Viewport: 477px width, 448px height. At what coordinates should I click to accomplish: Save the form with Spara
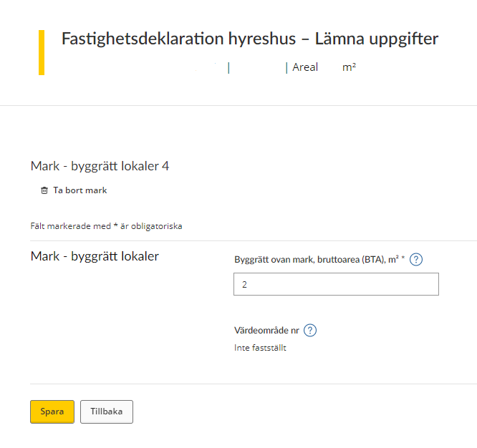[52, 412]
